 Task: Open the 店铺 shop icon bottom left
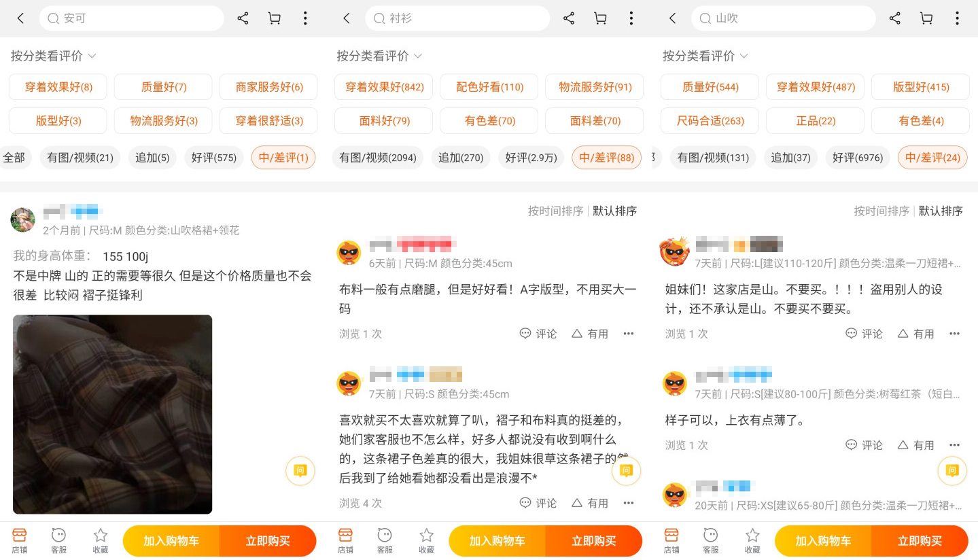19,540
